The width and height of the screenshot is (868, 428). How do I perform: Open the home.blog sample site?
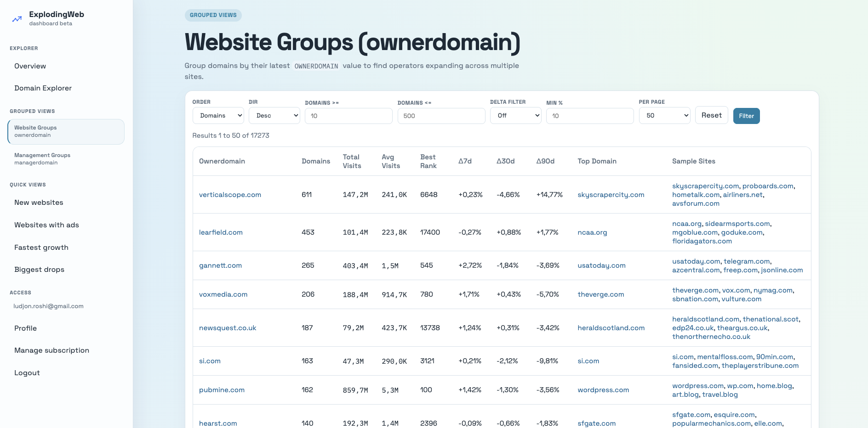[x=775, y=386]
